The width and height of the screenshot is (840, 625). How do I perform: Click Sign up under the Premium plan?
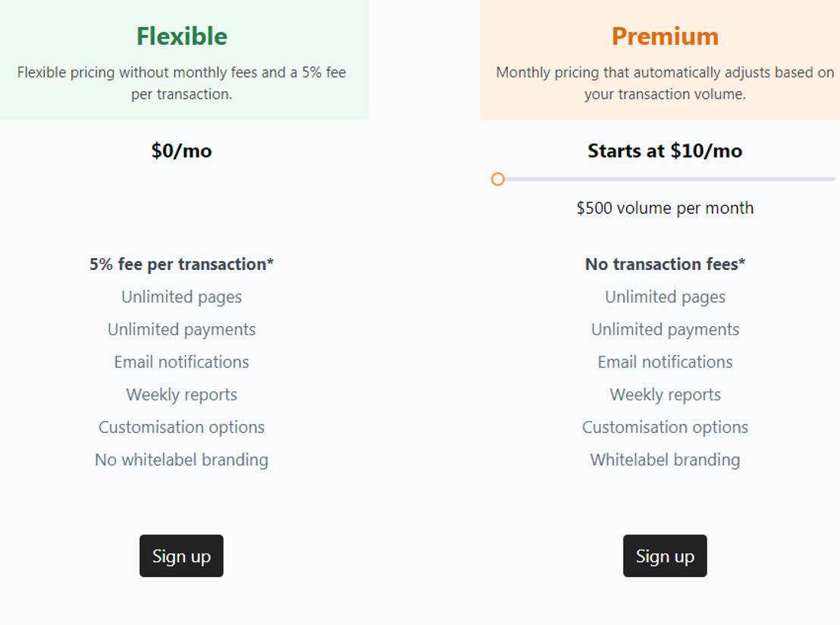click(x=665, y=556)
